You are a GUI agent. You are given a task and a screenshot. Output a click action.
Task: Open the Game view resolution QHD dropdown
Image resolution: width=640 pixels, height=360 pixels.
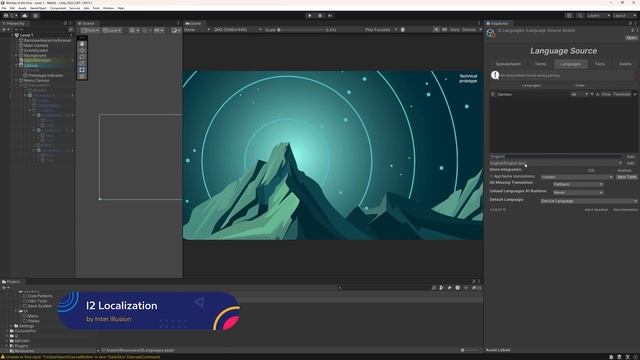[x=238, y=30]
